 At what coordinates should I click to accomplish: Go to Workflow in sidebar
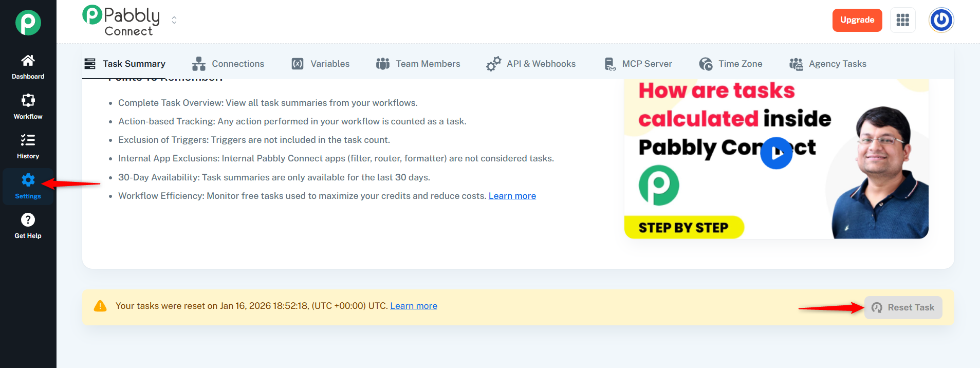click(x=28, y=101)
